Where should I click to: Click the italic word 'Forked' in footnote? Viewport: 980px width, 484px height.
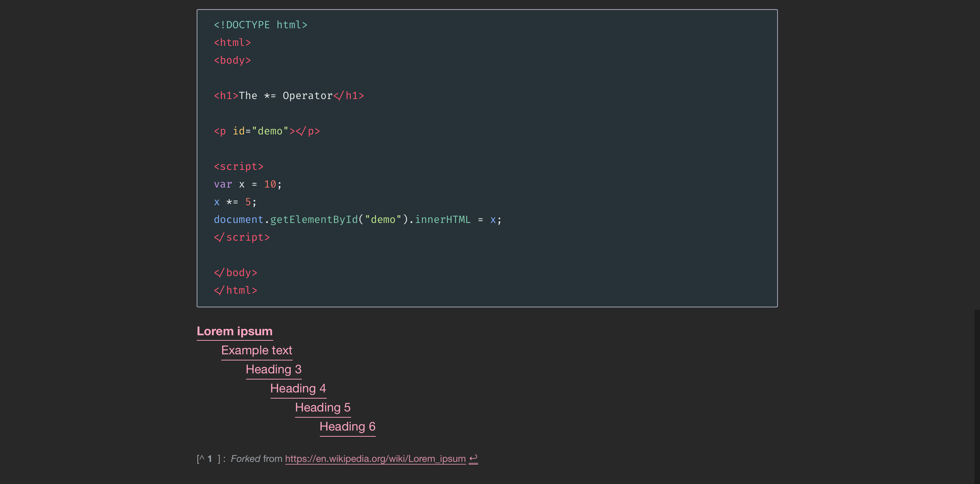[245, 458]
